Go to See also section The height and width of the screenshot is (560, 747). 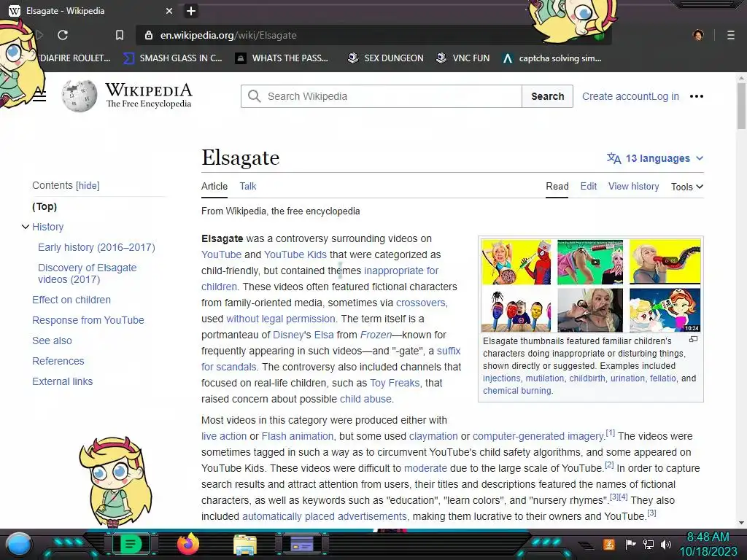[52, 341]
